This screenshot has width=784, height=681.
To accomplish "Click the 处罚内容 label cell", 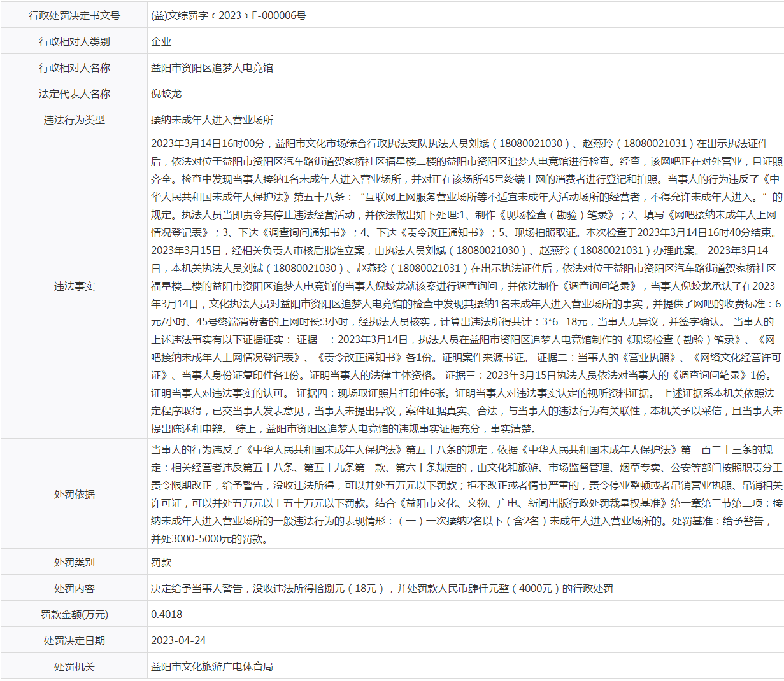I will [74, 589].
